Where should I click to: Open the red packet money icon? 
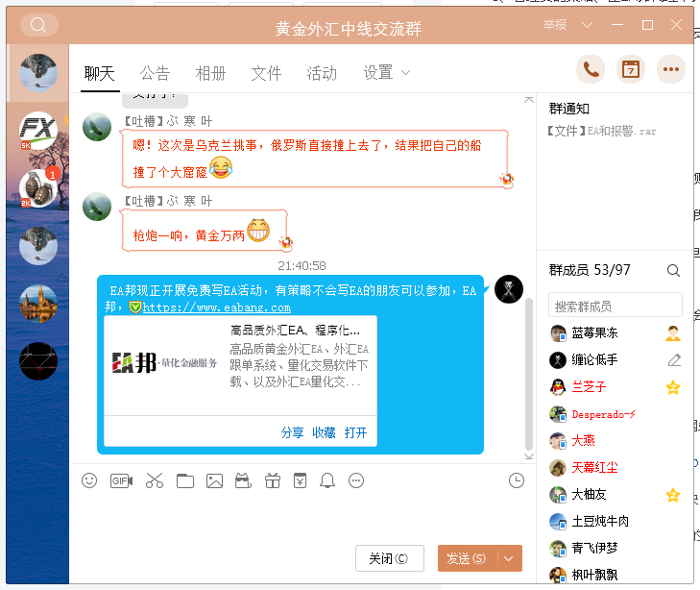pyautogui.click(x=300, y=480)
